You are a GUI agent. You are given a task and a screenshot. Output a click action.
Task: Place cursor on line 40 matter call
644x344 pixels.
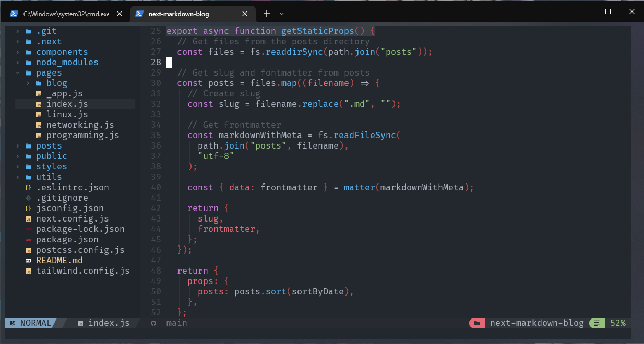pos(359,188)
